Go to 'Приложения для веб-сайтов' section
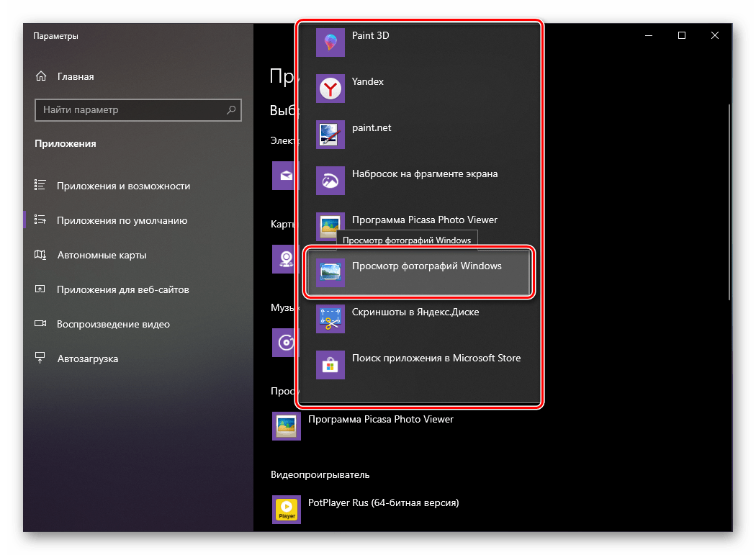 (123, 289)
